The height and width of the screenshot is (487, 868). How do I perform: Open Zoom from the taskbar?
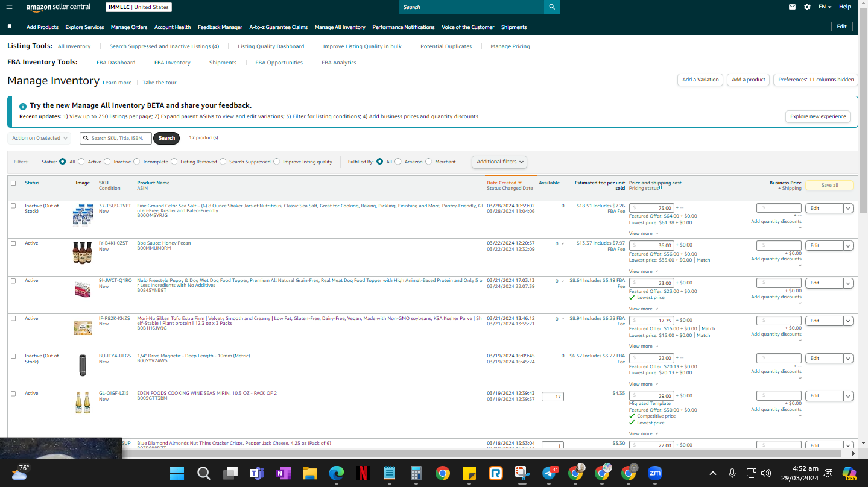pyautogui.click(x=654, y=473)
